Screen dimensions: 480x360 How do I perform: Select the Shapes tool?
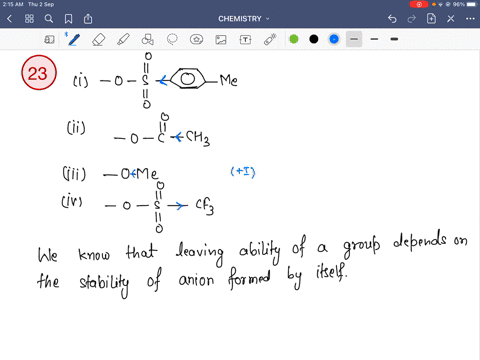[x=148, y=39]
